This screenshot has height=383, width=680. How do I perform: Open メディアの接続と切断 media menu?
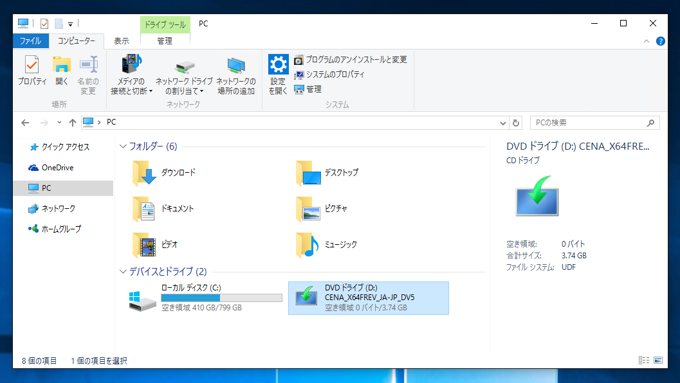tap(131, 75)
